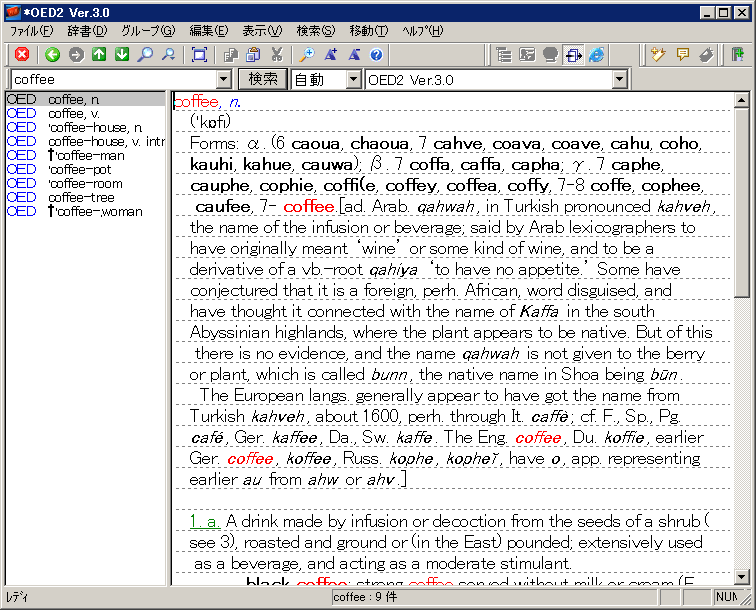Open the Internet Explorer browser icon
The image size is (756, 610).
click(596, 54)
